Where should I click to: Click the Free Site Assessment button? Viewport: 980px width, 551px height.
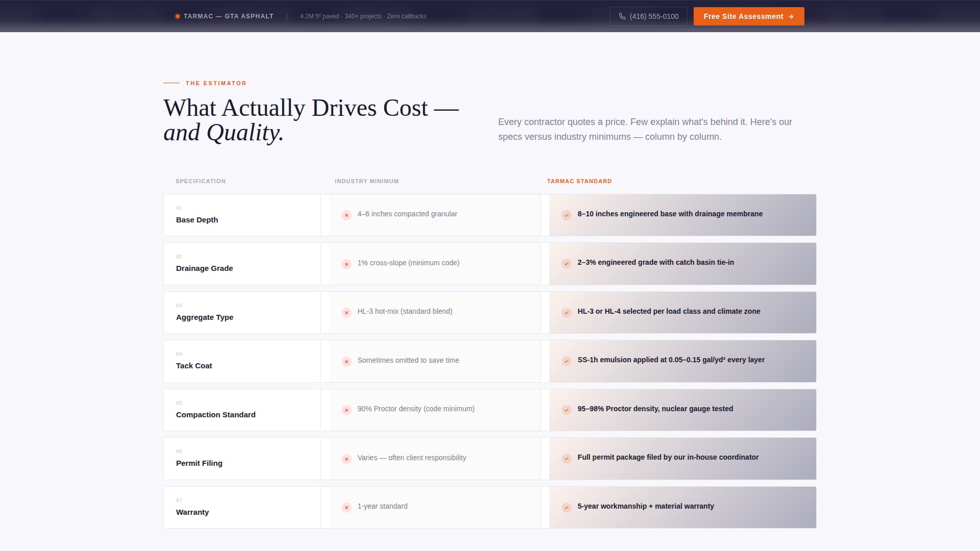pyautogui.click(x=748, y=16)
